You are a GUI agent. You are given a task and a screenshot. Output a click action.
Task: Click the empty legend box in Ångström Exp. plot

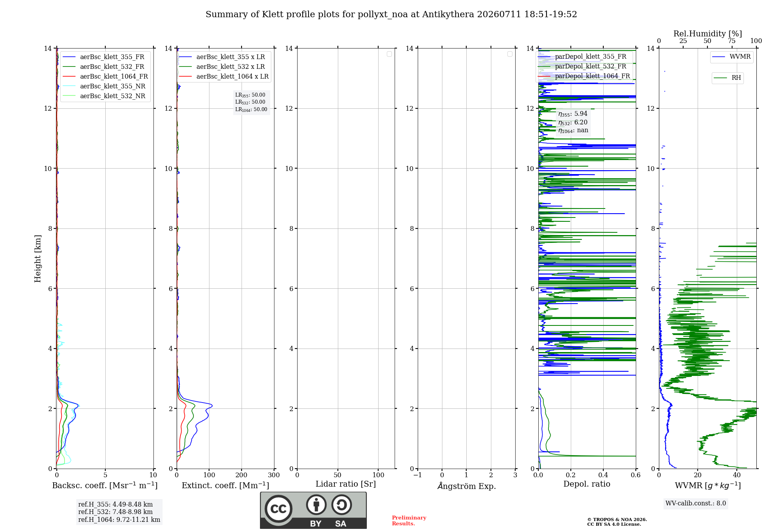pyautogui.click(x=510, y=54)
